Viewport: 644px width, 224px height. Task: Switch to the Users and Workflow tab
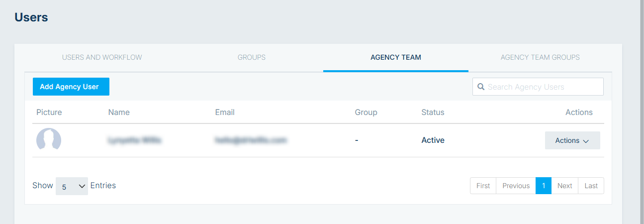(x=102, y=57)
